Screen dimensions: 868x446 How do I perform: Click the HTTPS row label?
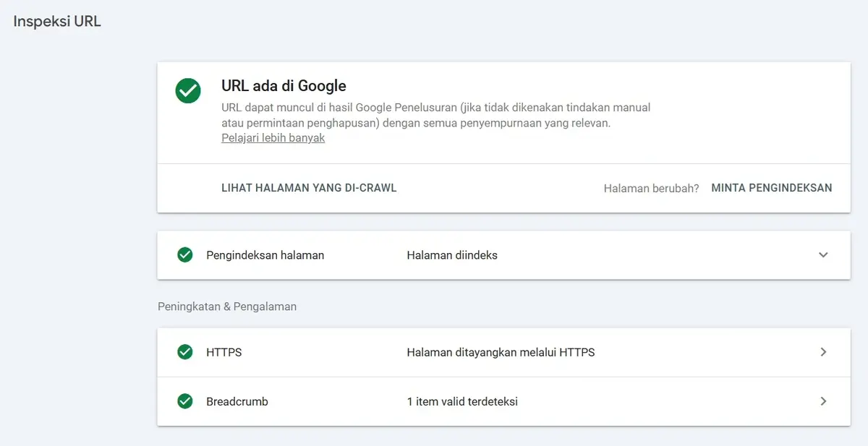coord(224,353)
